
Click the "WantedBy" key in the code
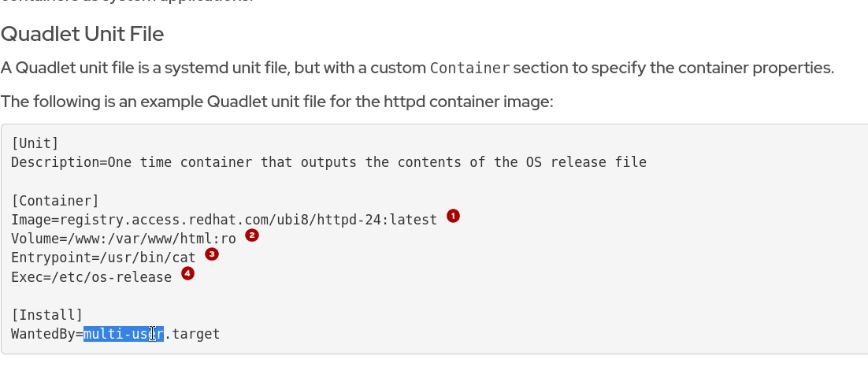pyautogui.click(x=43, y=334)
